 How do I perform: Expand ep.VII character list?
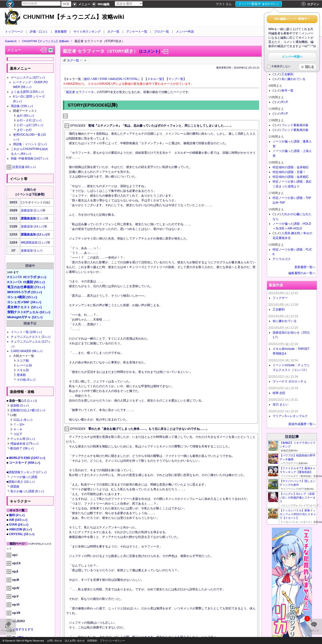coord(9,613)
